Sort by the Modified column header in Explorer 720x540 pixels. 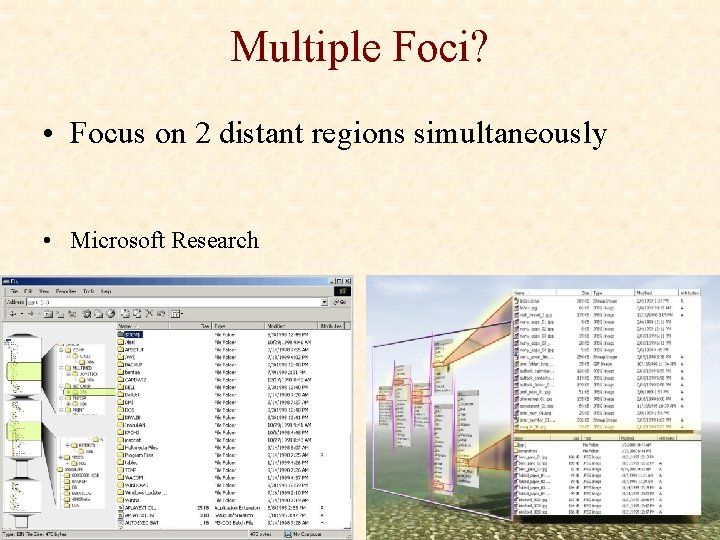click(292, 326)
